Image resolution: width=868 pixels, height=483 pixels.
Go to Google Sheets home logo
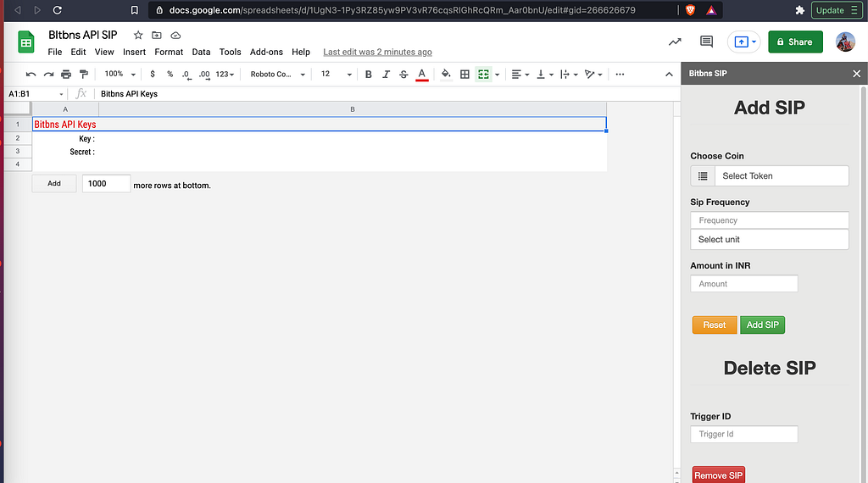[x=26, y=42]
